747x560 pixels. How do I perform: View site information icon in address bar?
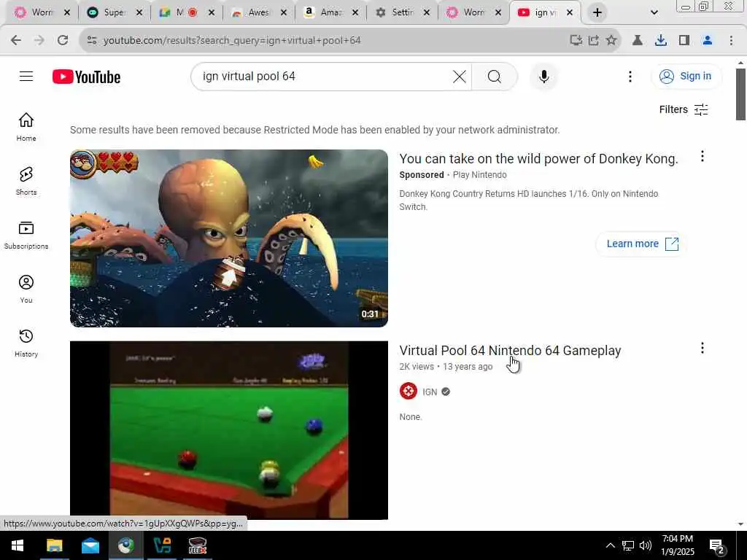[92, 41]
